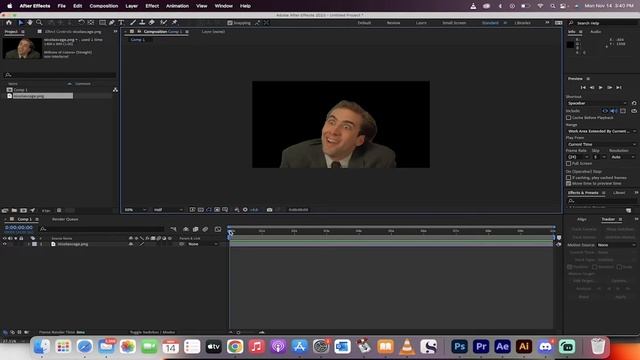Toggle overlays include button in Preview panel
The image size is (640, 360).
[x=623, y=111]
